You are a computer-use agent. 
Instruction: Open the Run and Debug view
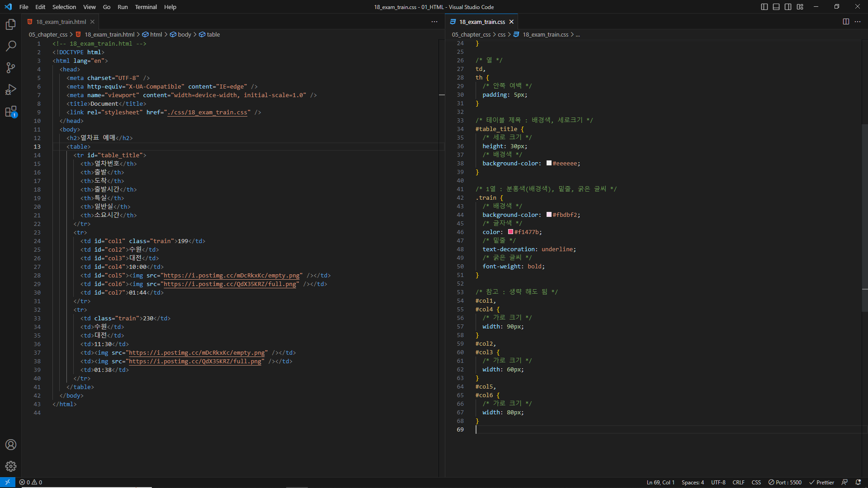pos(11,89)
